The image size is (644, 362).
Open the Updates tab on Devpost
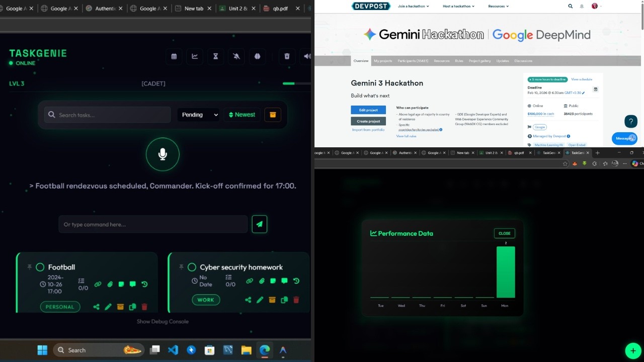[503, 61]
